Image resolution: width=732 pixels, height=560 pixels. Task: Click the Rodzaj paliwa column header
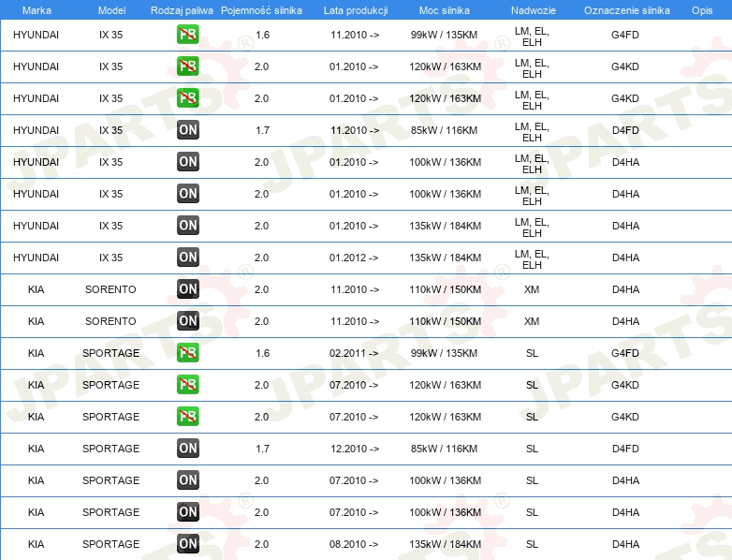182,9
